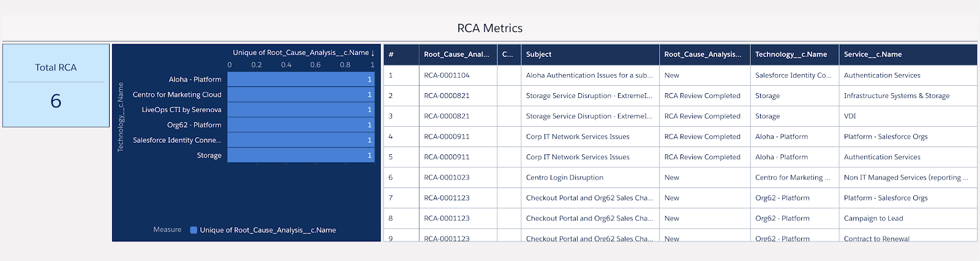
Task: Click the Salesforce Identity Conne... chart bar
Action: click(x=301, y=140)
